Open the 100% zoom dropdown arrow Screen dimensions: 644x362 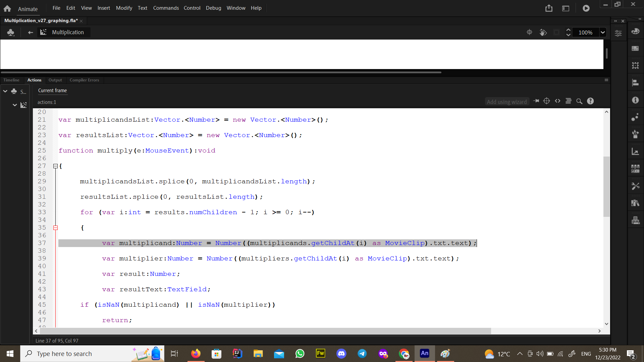(603, 33)
